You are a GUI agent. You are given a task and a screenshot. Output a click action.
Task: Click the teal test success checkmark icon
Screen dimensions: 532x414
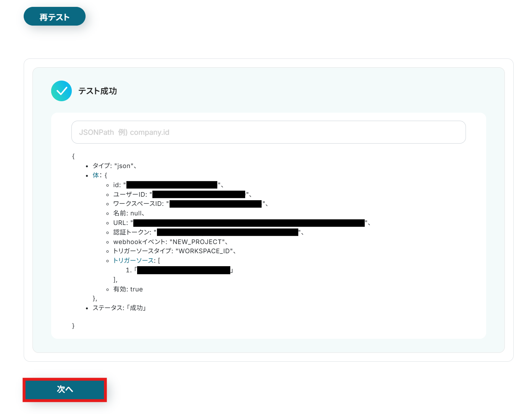click(x=61, y=91)
